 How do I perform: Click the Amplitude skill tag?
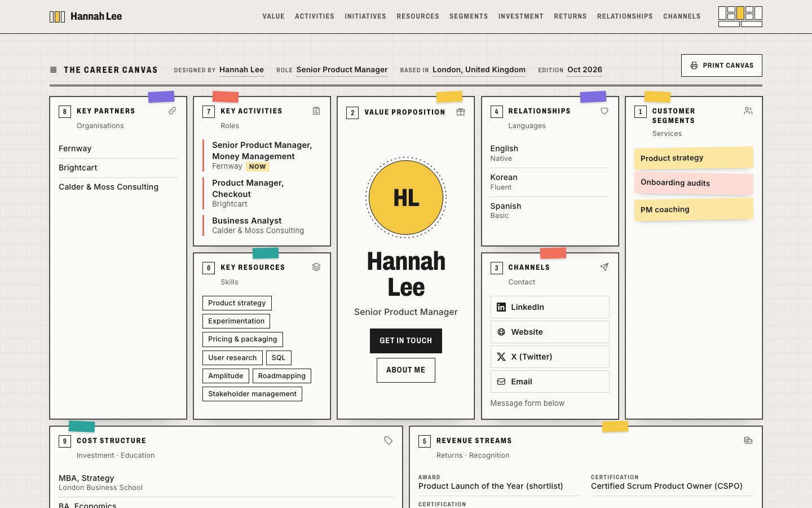(x=226, y=376)
